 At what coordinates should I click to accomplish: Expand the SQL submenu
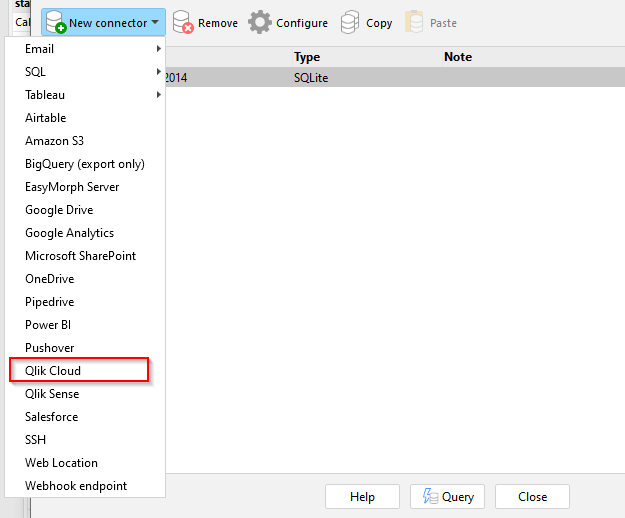[x=85, y=72]
